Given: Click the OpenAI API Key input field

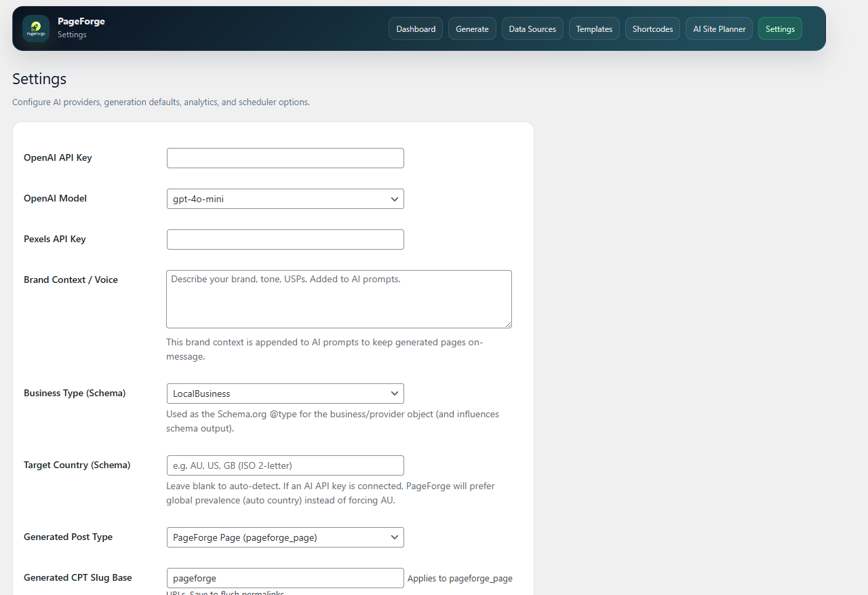Looking at the screenshot, I should point(285,157).
